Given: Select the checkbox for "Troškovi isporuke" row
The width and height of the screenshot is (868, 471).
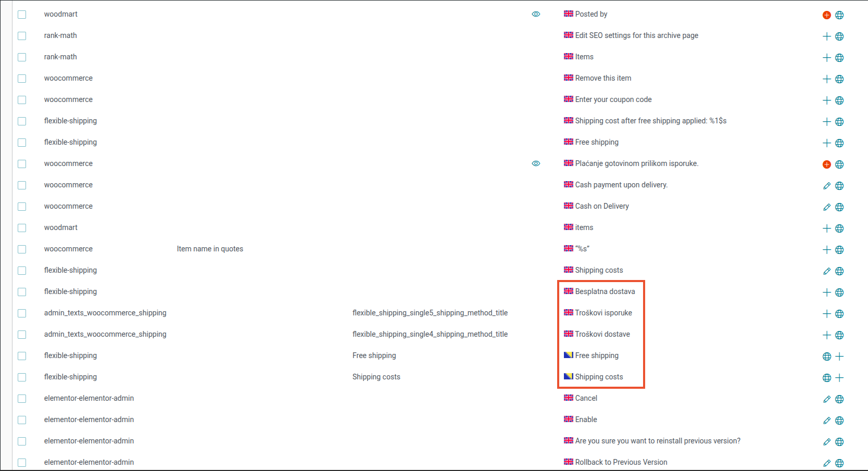Looking at the screenshot, I should [x=22, y=313].
